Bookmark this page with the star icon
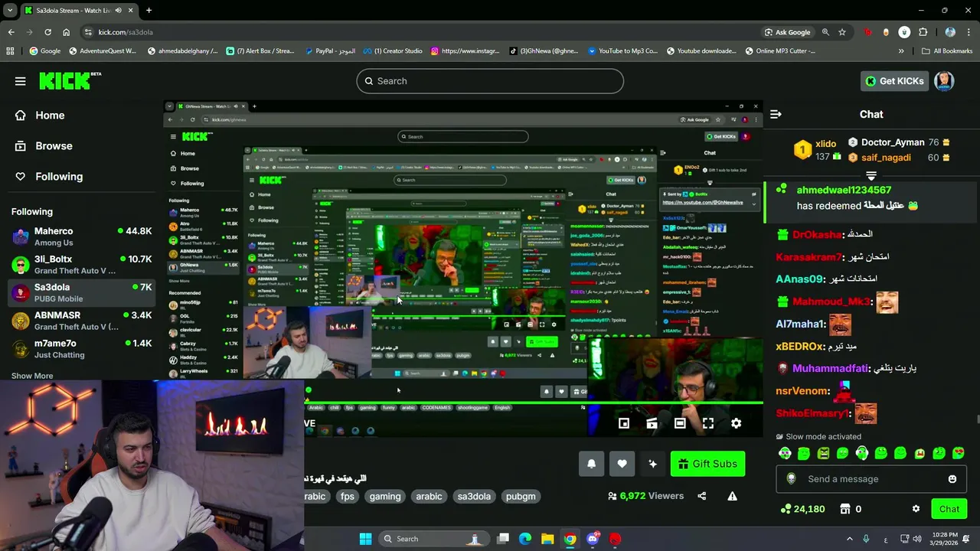 [842, 32]
